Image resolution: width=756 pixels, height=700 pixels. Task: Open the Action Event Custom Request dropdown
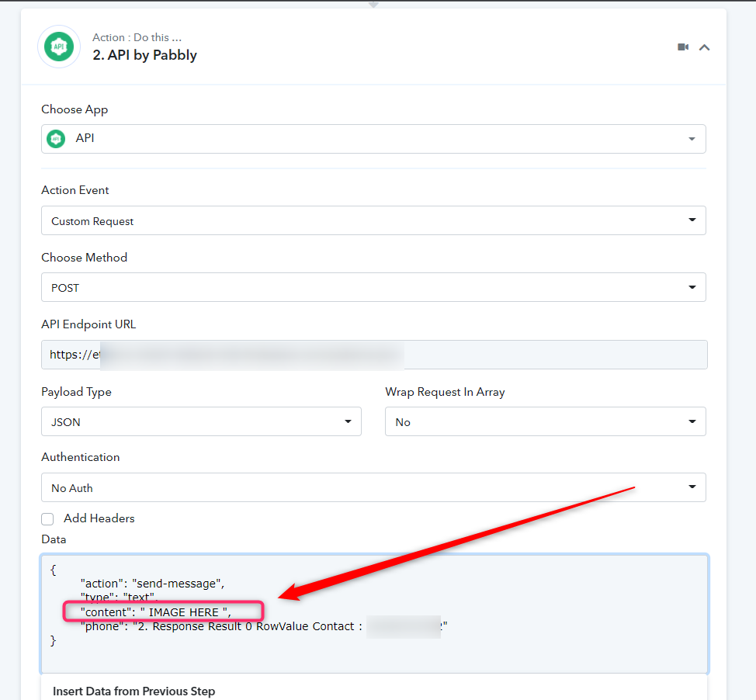coord(373,221)
